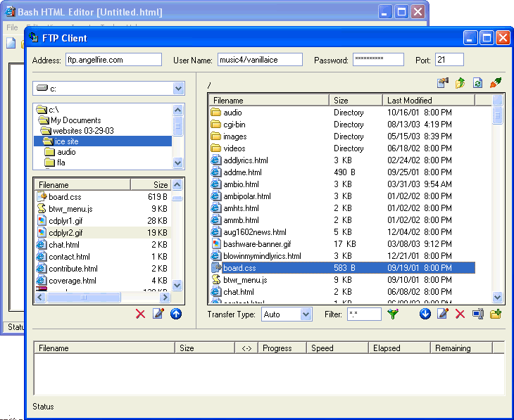Apply the file filter funnel icon
514x420 pixels.
point(393,314)
